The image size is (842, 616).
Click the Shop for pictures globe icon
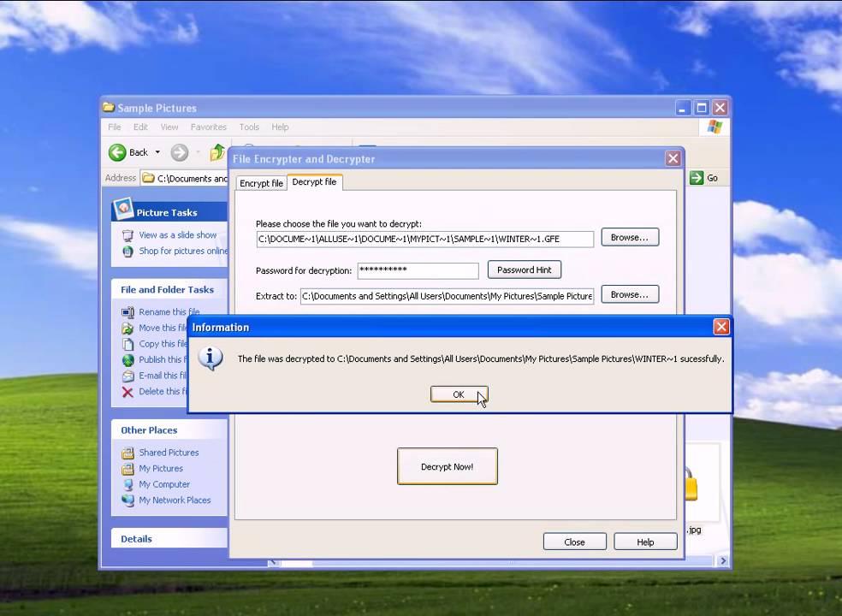tap(127, 252)
